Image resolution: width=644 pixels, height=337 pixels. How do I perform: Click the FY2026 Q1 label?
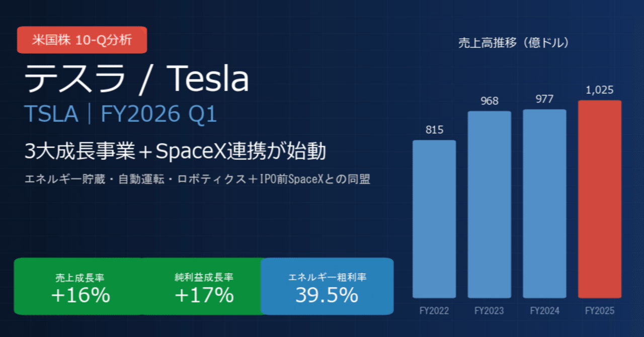click(x=159, y=115)
